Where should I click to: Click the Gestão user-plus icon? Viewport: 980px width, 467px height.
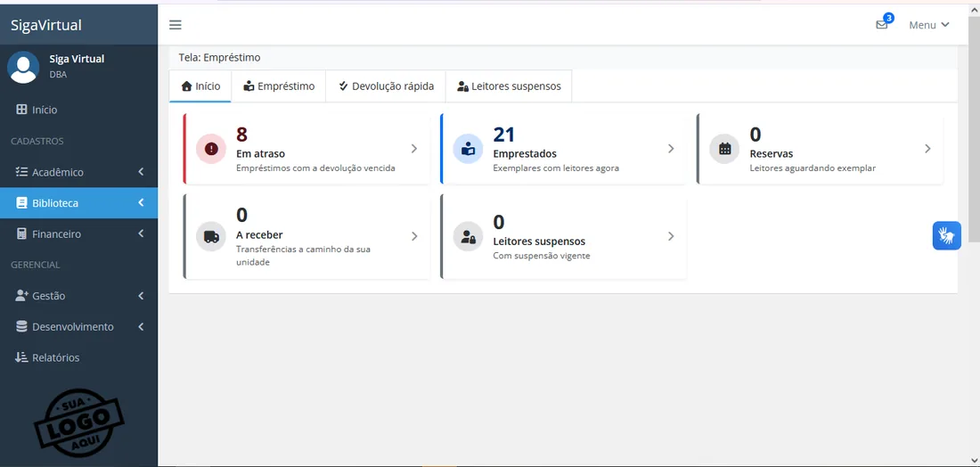[x=22, y=296]
